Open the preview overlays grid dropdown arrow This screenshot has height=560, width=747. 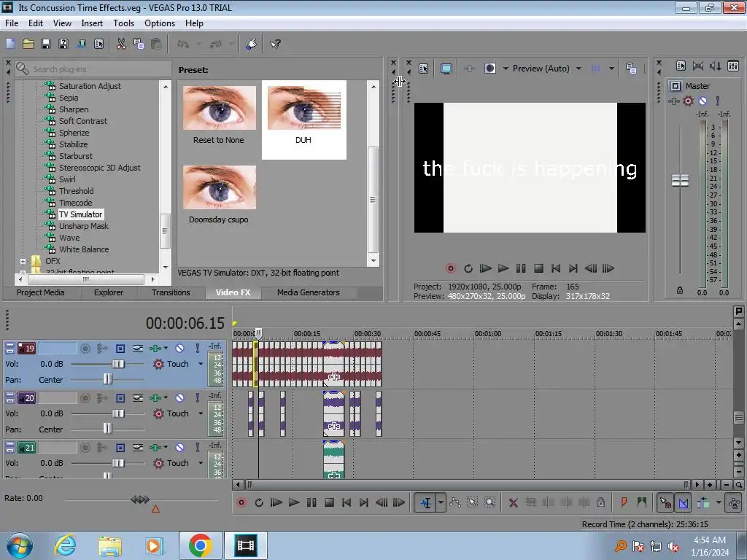tap(611, 69)
